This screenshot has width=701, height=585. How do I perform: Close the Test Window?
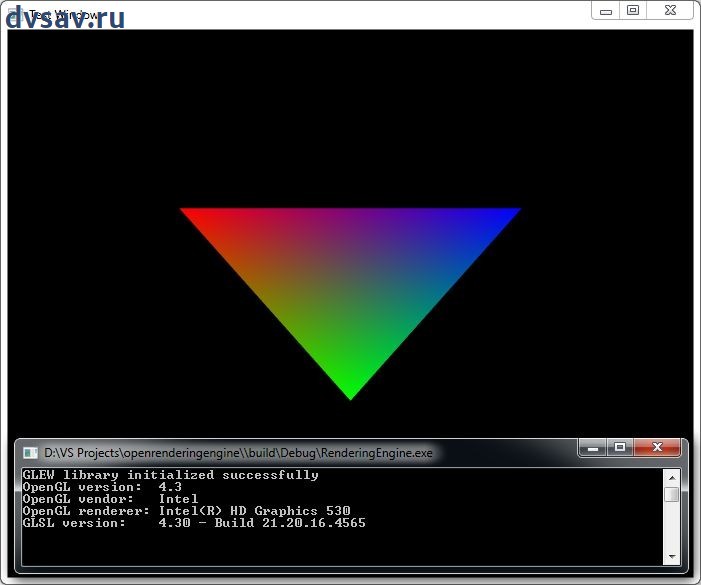click(668, 10)
